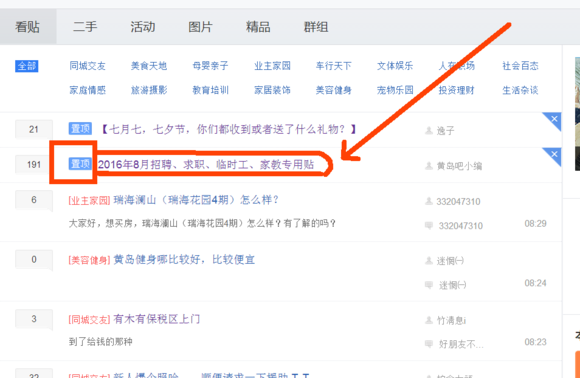Click reply count 3 on 保税区 post
Screen dimensions: 580x378
34,319
